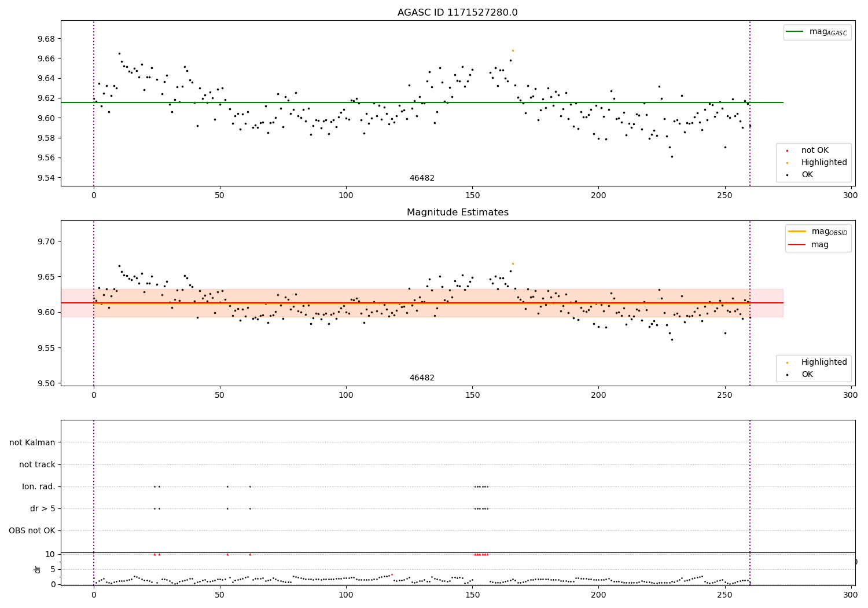Click the 9.62 y-tick in top plot

coord(47,98)
